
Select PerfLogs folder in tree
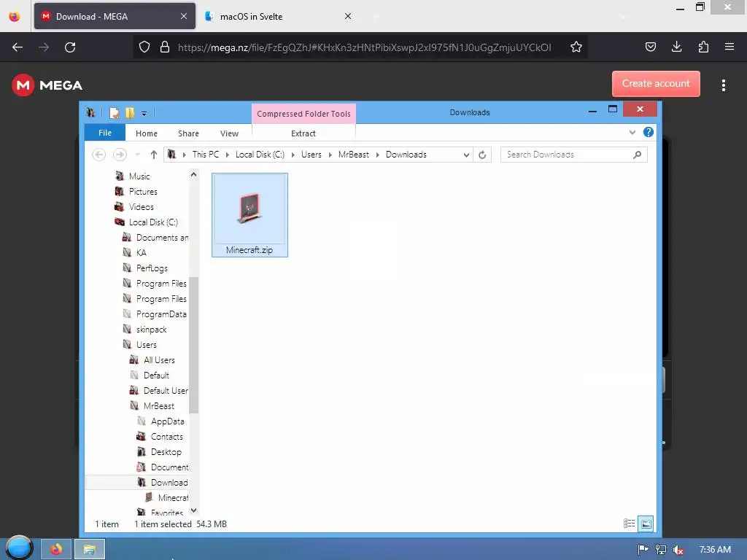152,268
